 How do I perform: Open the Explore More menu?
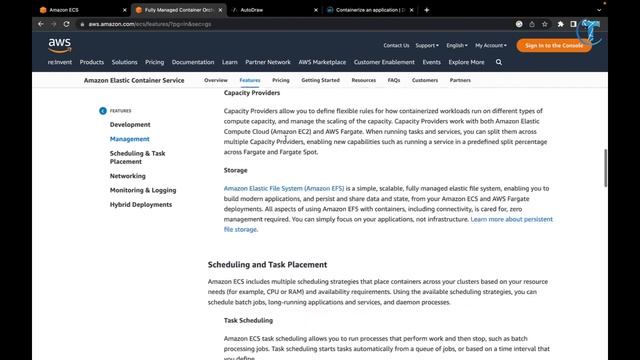click(466, 62)
